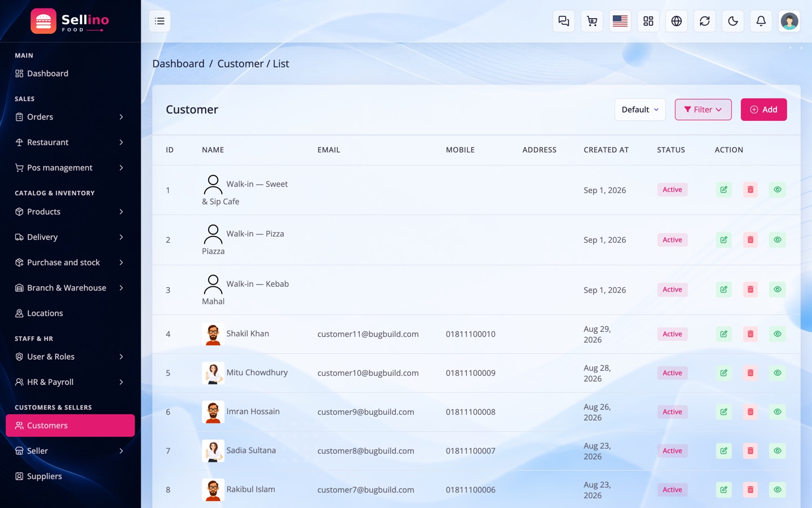Expand the Restaurant submenu
This screenshot has width=812, height=508.
point(70,142)
